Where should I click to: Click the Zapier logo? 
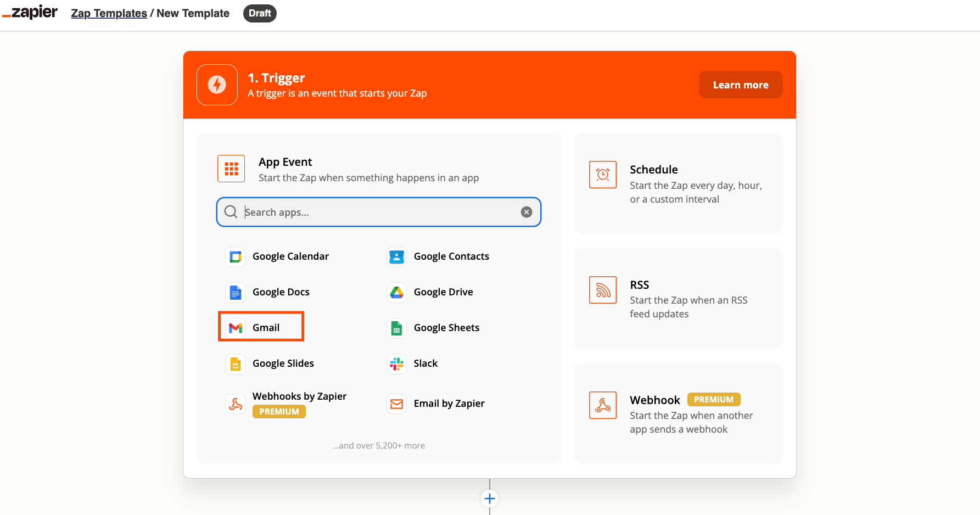click(30, 12)
